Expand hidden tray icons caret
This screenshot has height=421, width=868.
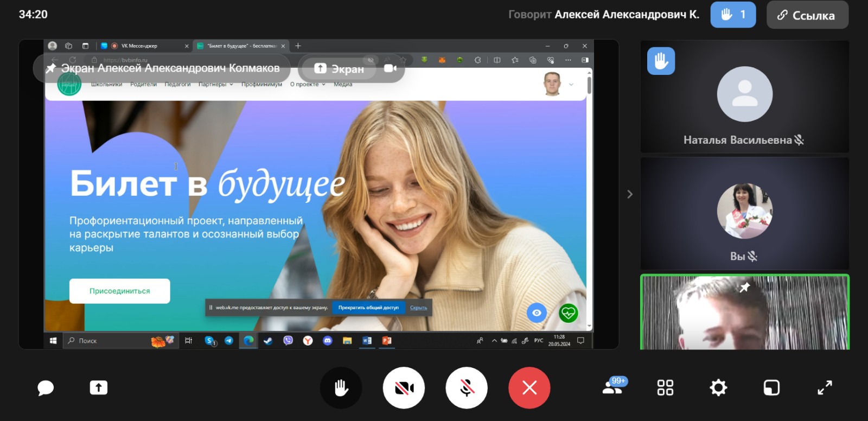click(x=494, y=341)
